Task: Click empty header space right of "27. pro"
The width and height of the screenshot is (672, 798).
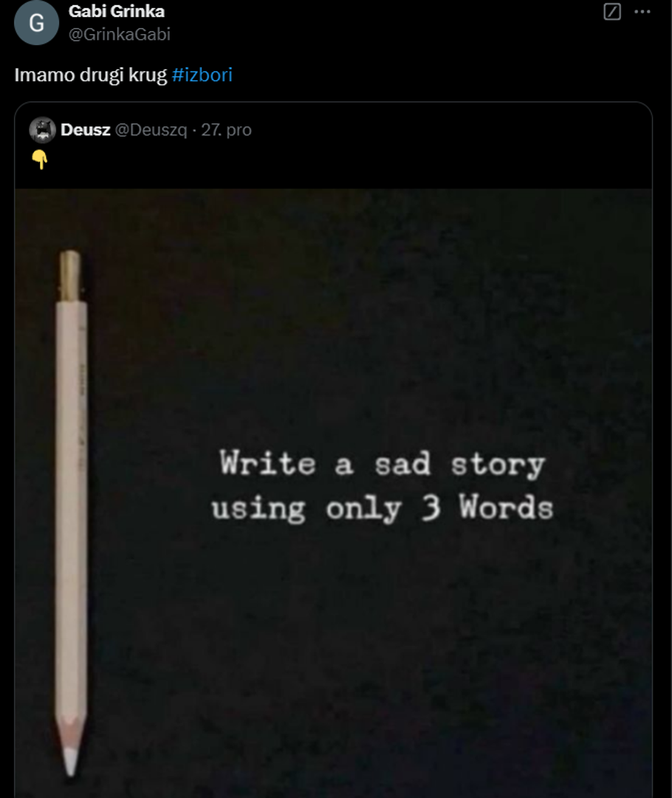Action: [443, 130]
